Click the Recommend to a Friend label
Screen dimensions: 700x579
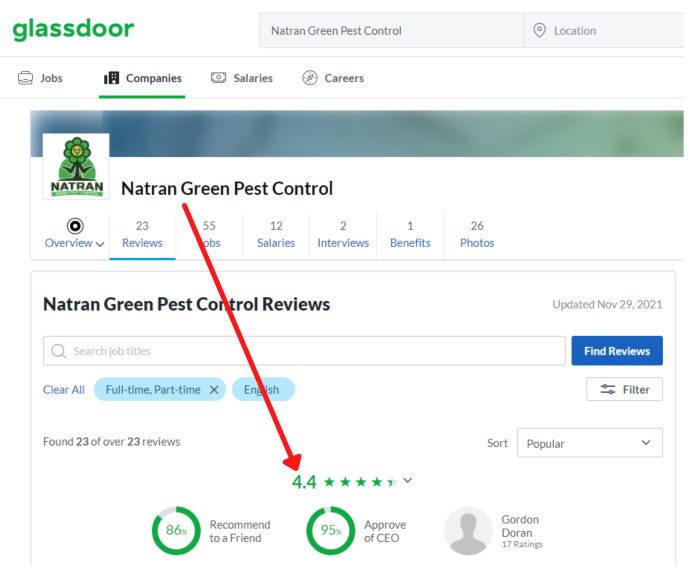click(240, 531)
